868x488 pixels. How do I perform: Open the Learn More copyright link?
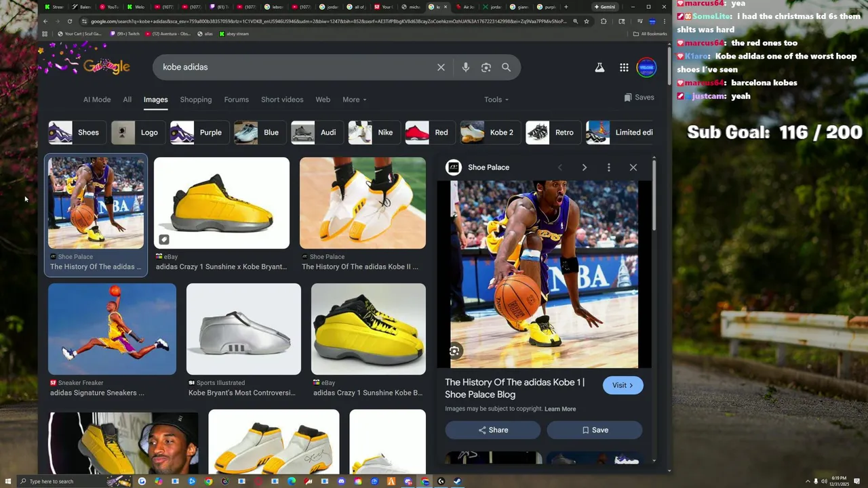point(560,409)
